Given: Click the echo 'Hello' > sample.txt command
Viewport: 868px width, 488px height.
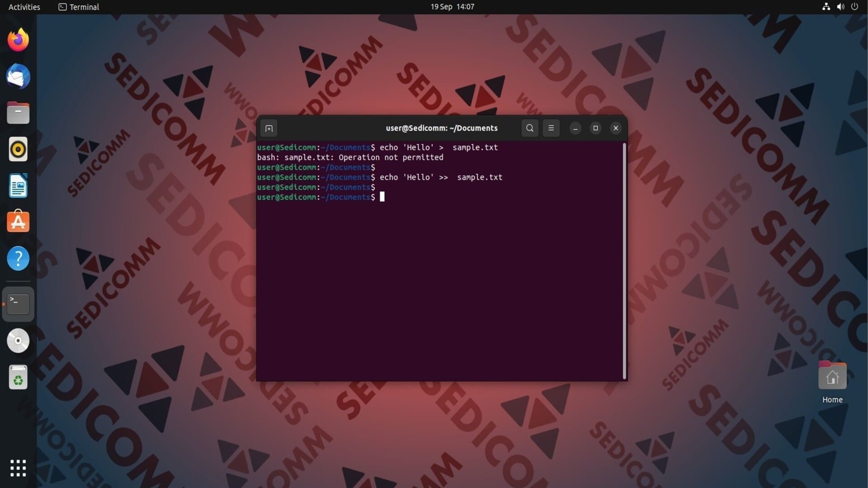Looking at the screenshot, I should click(439, 147).
